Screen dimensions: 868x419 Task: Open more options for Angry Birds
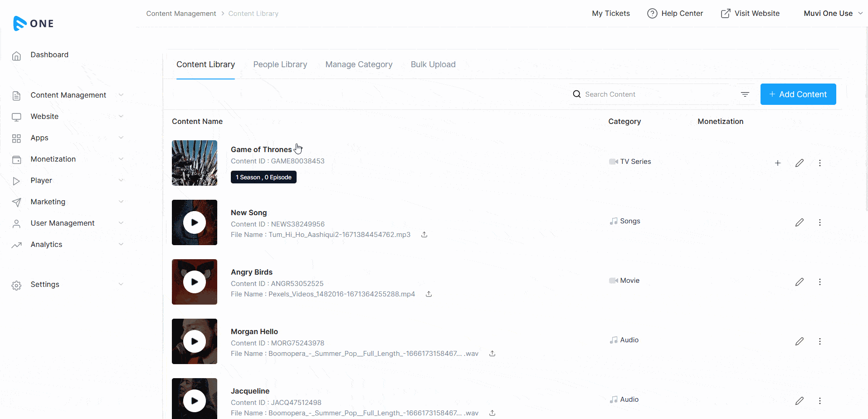pos(820,282)
